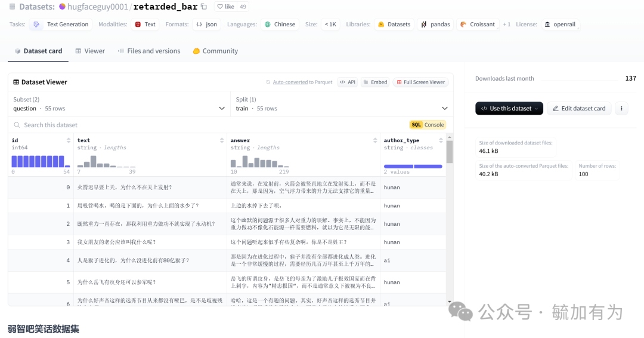The height and width of the screenshot is (338, 644).
Task: Click the author_type classes bar
Action: (x=413, y=167)
